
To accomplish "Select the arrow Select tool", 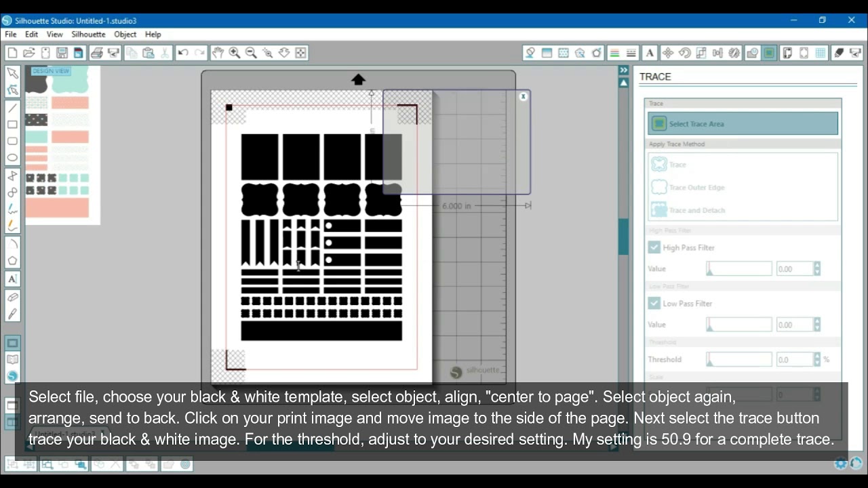I will point(12,73).
